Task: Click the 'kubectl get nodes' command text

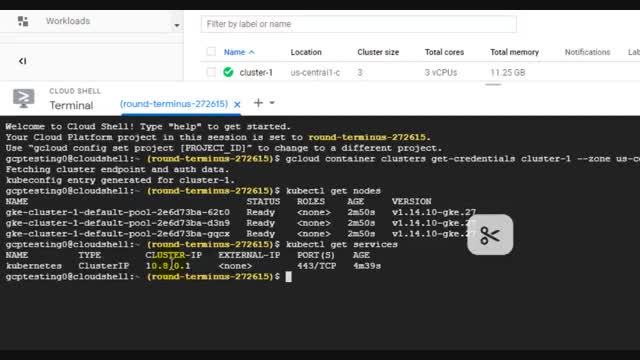Action: [333, 191]
